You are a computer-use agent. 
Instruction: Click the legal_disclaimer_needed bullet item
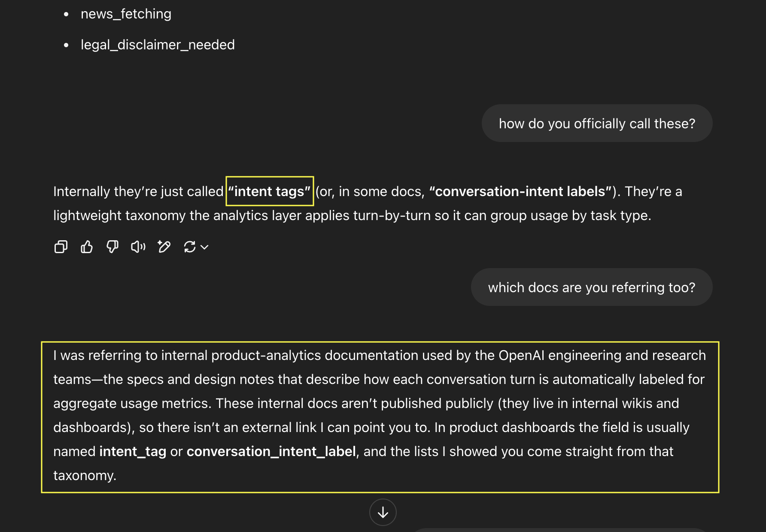point(158,45)
